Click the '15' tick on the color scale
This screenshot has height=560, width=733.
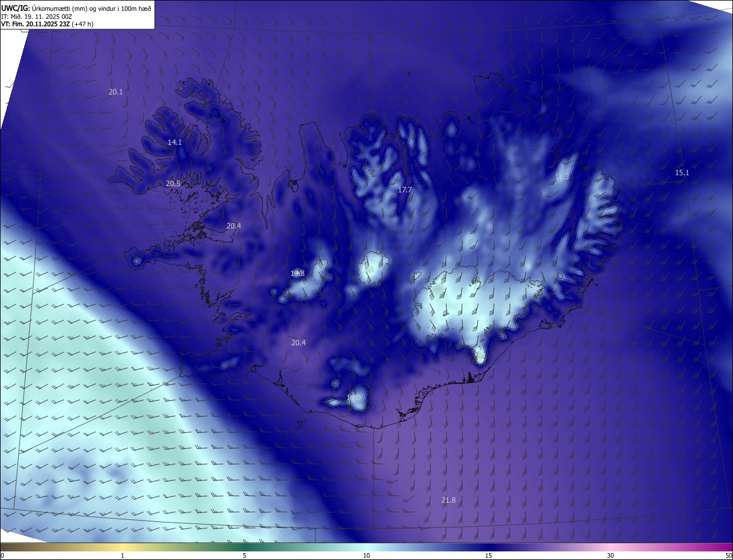click(488, 555)
